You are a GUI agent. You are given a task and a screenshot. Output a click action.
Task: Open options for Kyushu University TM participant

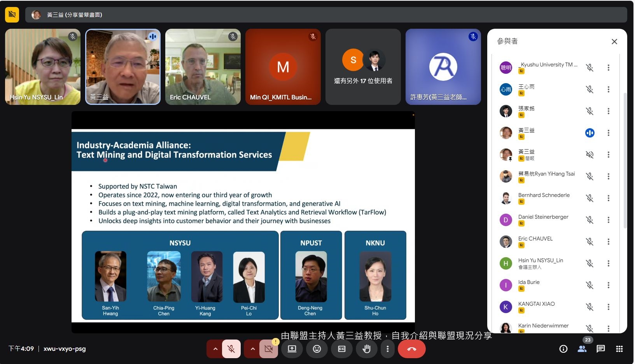click(x=609, y=68)
